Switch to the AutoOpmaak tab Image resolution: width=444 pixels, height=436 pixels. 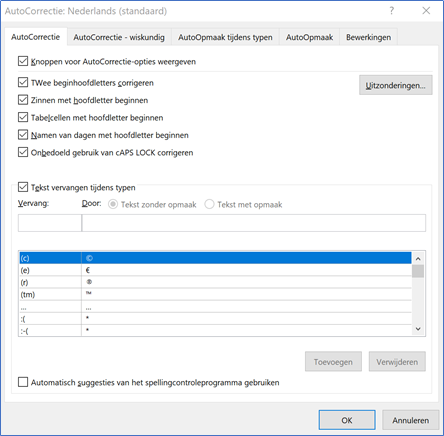tap(309, 37)
